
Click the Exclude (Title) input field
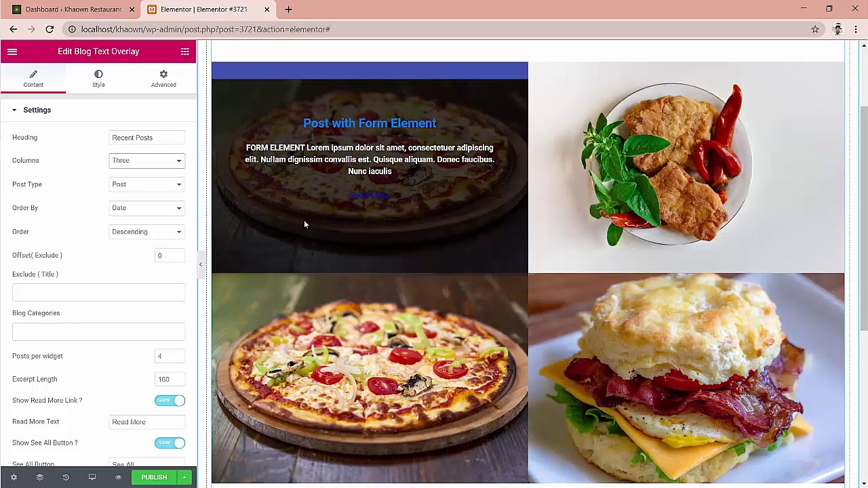point(98,291)
